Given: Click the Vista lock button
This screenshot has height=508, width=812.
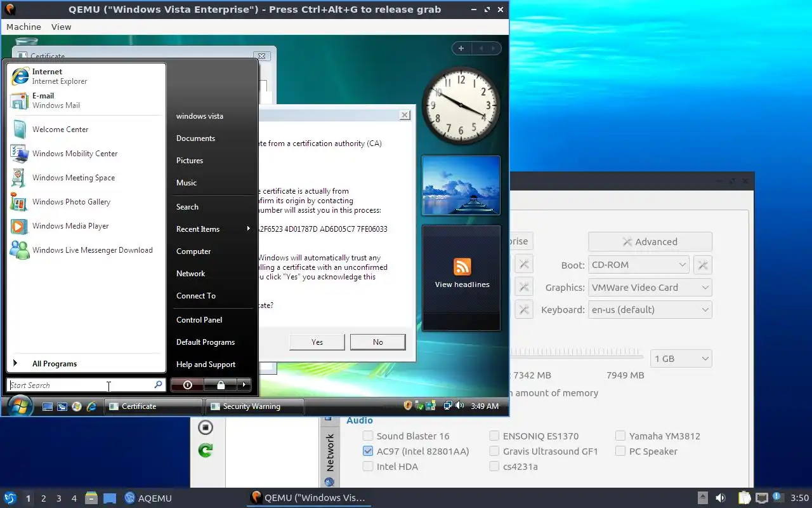Looking at the screenshot, I should 220,385.
